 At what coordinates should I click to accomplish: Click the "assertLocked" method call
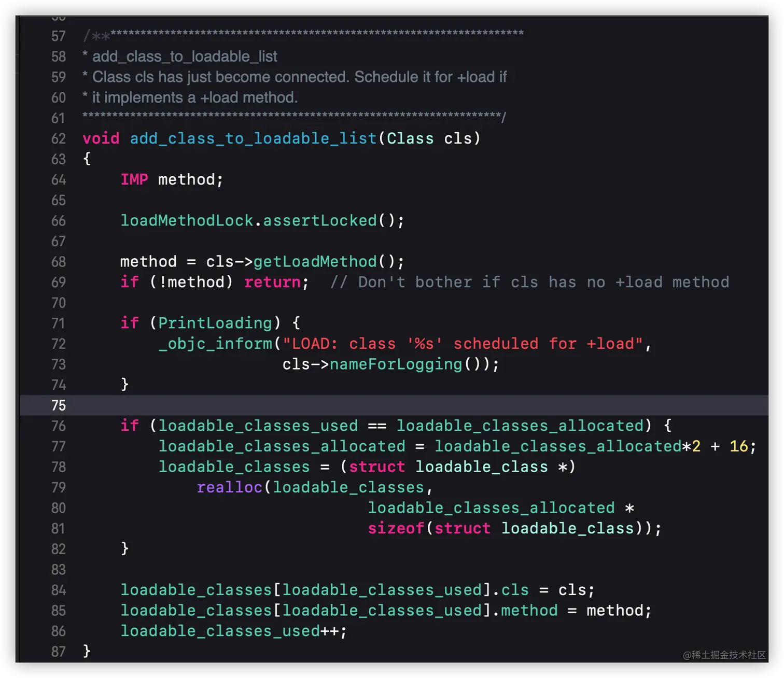coord(320,220)
